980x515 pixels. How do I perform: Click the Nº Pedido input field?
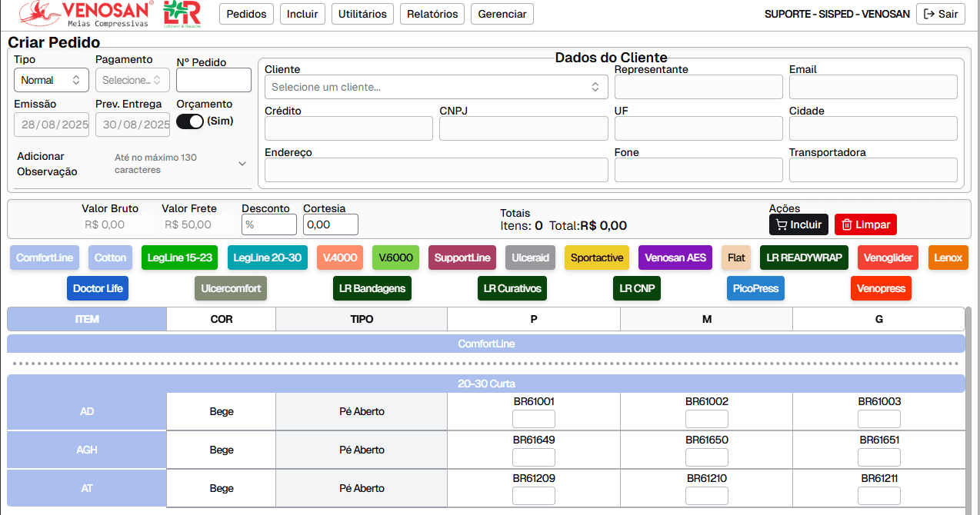214,80
